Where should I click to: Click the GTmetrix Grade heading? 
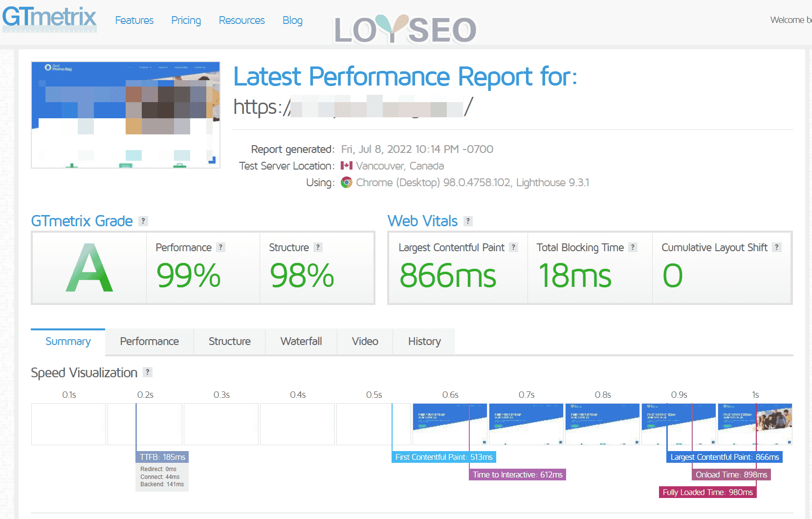[x=82, y=221]
